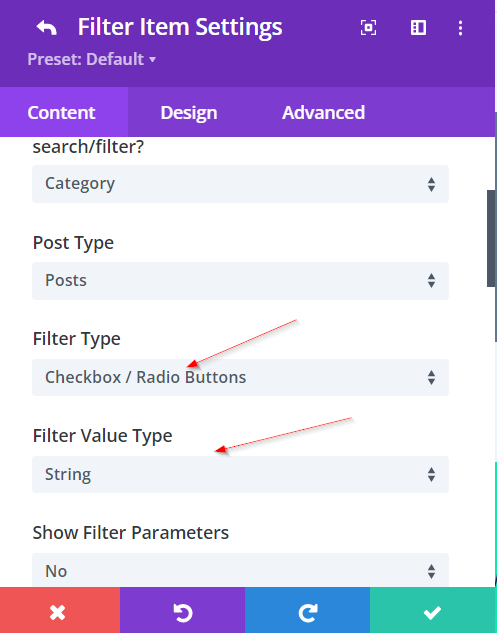The height and width of the screenshot is (633, 497).
Task: Click the back arrow icon in header
Action: click(x=46, y=28)
